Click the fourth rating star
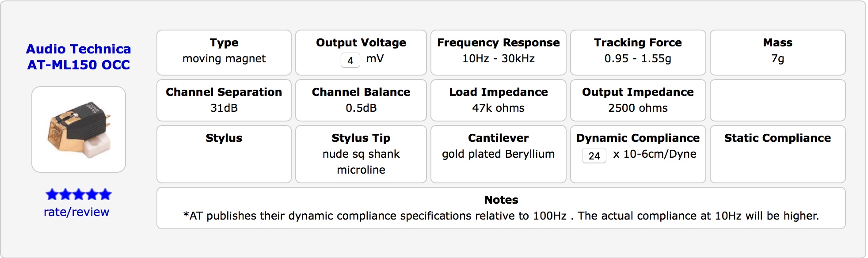Screen dimensions: 868x258 click(x=92, y=194)
